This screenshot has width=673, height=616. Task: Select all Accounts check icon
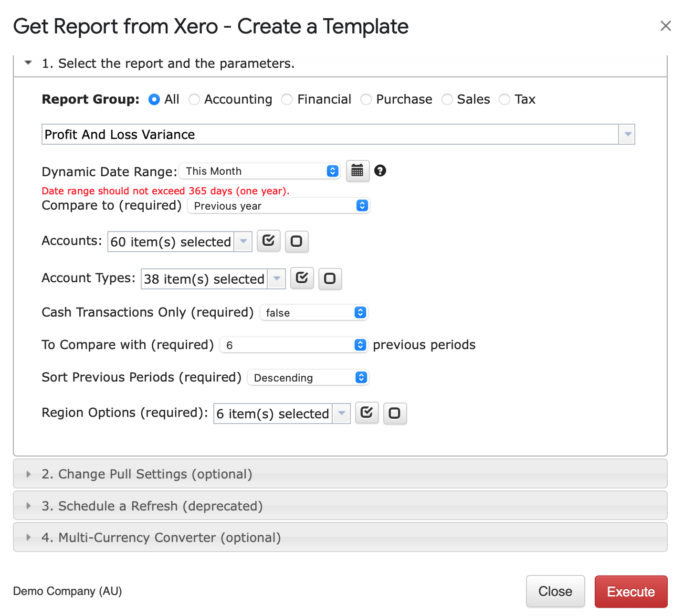[x=269, y=241]
